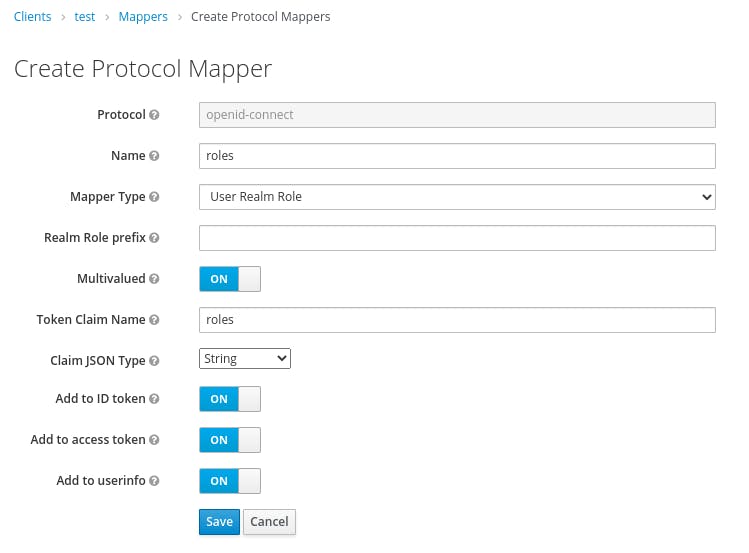Open the test client breadcrumb link
The width and height of the screenshot is (749, 553).
tap(85, 17)
